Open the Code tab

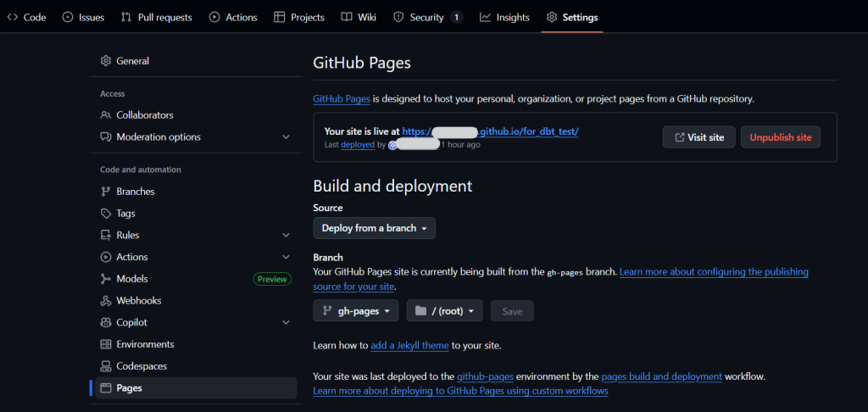[26, 17]
